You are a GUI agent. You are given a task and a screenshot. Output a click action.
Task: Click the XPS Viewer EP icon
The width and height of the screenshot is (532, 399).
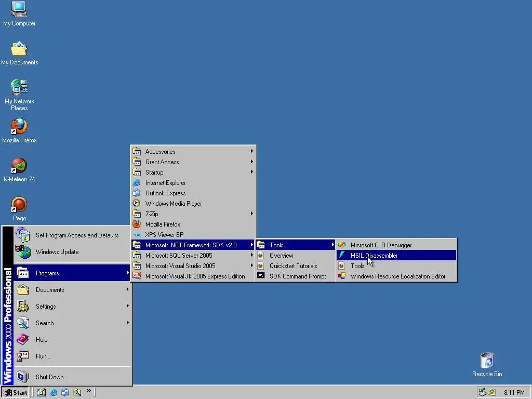[x=137, y=235]
